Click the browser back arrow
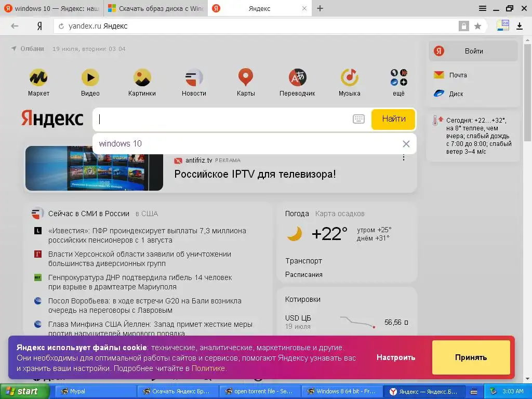Viewport: 532px width, 399px height. pyautogui.click(x=15, y=26)
